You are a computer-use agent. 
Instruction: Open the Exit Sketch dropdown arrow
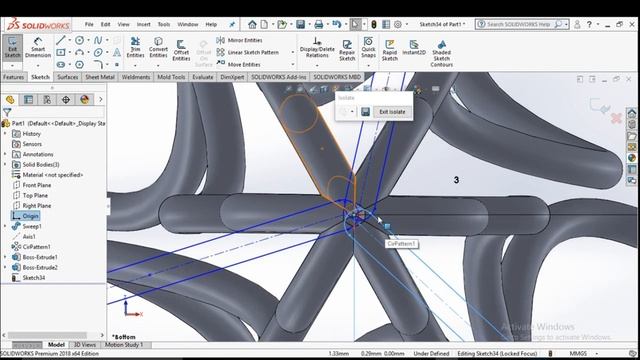[12, 66]
